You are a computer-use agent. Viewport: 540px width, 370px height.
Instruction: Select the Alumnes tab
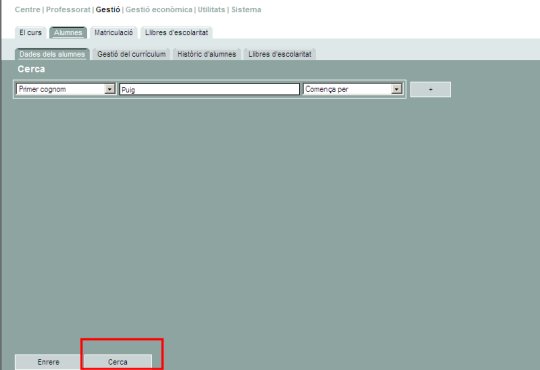pyautogui.click(x=68, y=33)
